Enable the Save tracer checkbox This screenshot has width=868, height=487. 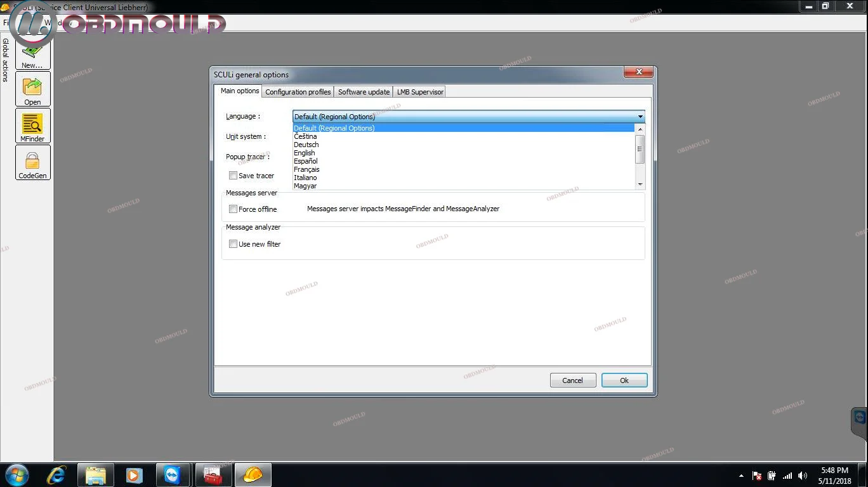[233, 176]
